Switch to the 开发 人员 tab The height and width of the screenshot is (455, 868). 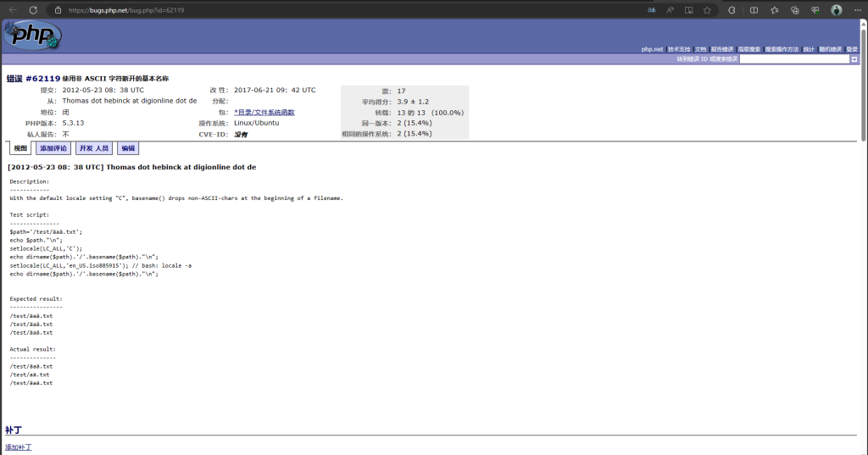point(94,148)
